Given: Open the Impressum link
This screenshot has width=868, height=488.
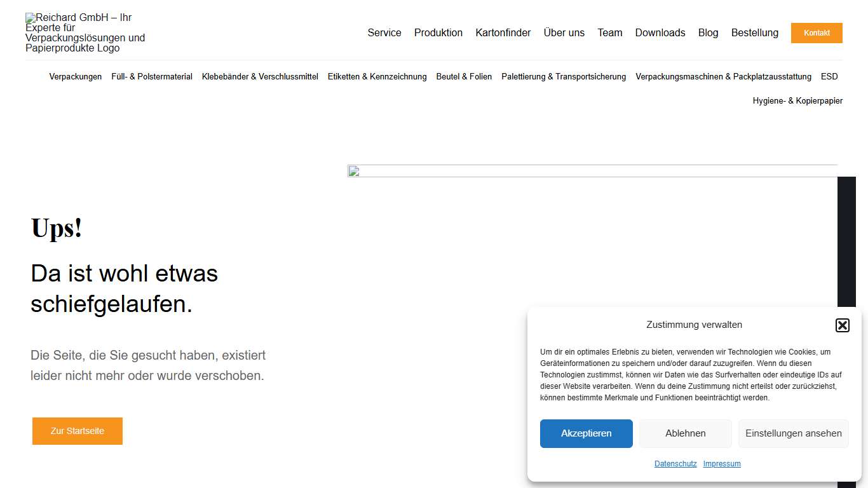Looking at the screenshot, I should point(722,463).
